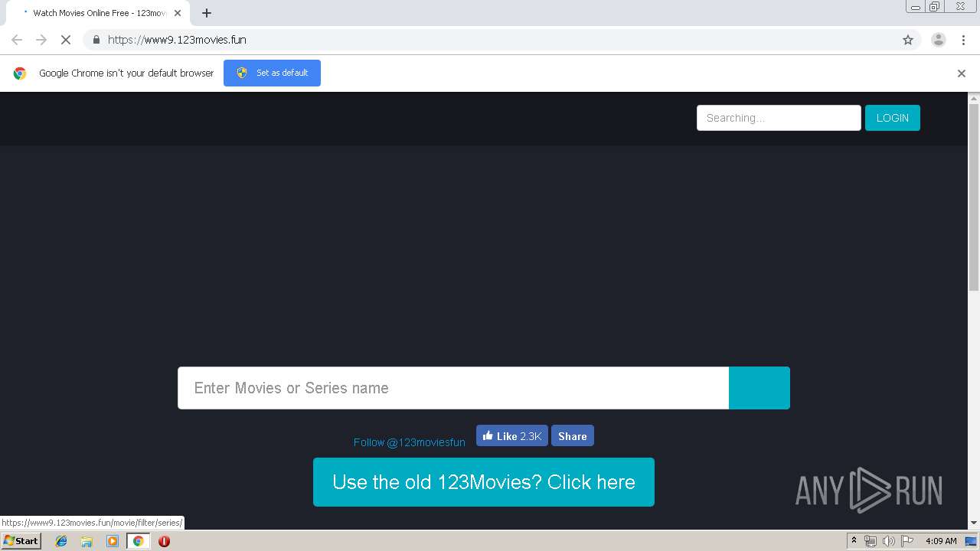Screen dimensions: 980x551
Task: Set Chrome as default browser
Action: point(272,73)
